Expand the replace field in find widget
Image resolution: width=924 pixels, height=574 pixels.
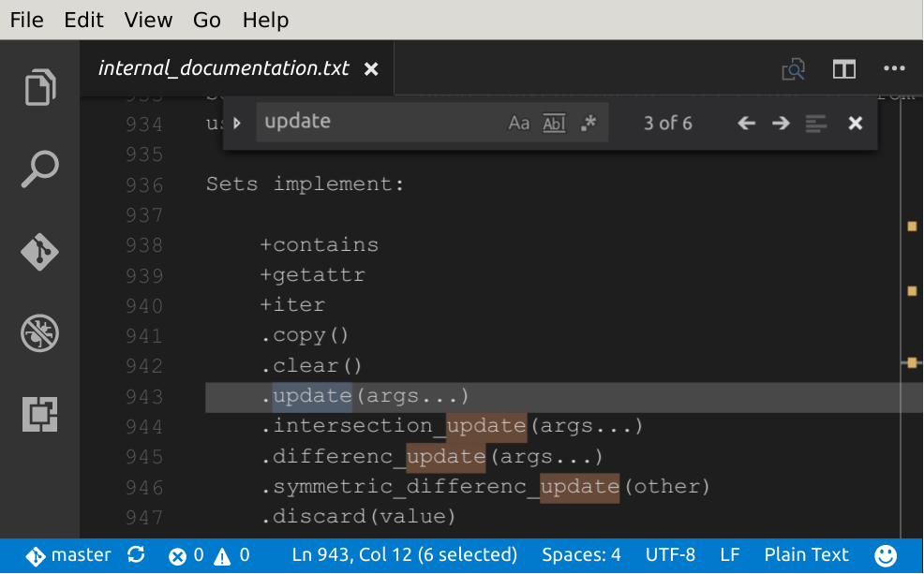click(x=237, y=123)
